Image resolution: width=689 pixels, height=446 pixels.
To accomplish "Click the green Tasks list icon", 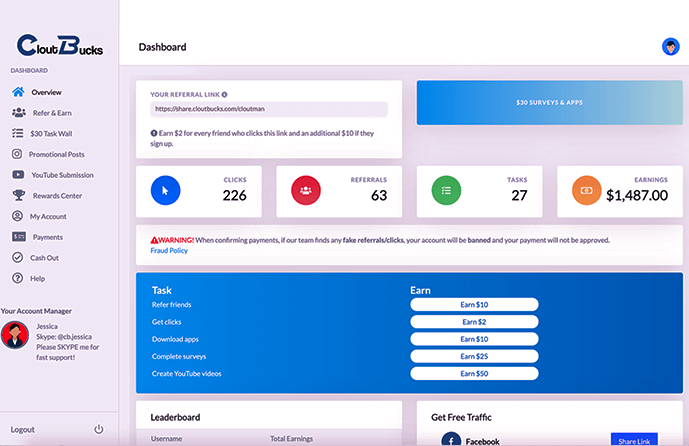I will click(x=446, y=190).
